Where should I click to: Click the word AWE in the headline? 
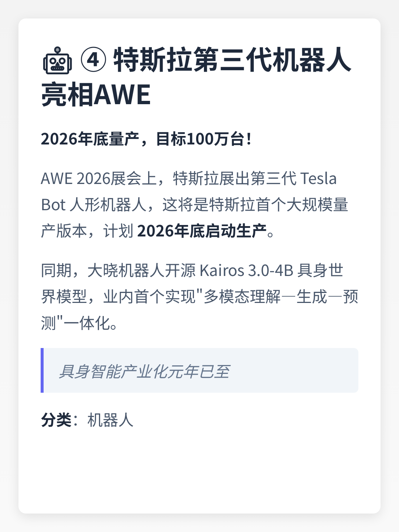(x=122, y=95)
